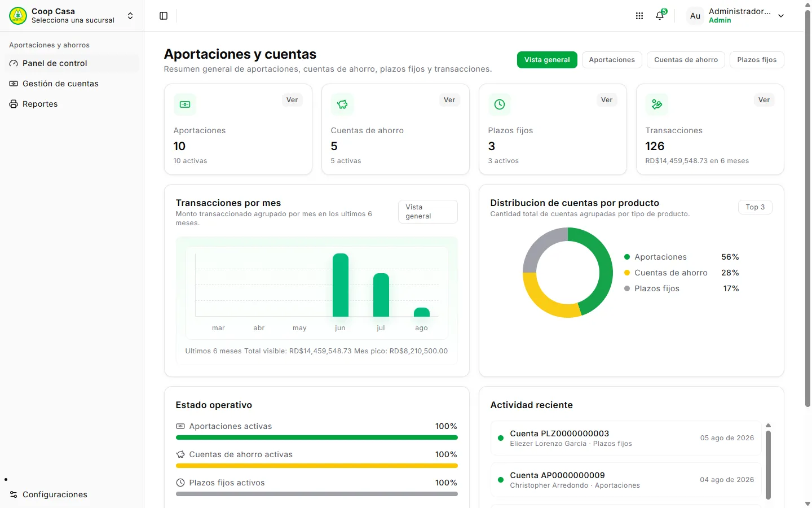Select the Vista general tab
This screenshot has width=812, height=508.
coord(547,60)
